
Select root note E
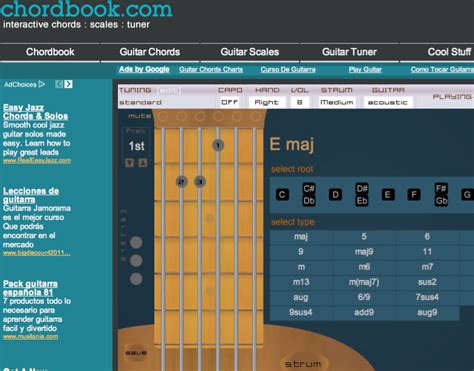coord(388,195)
